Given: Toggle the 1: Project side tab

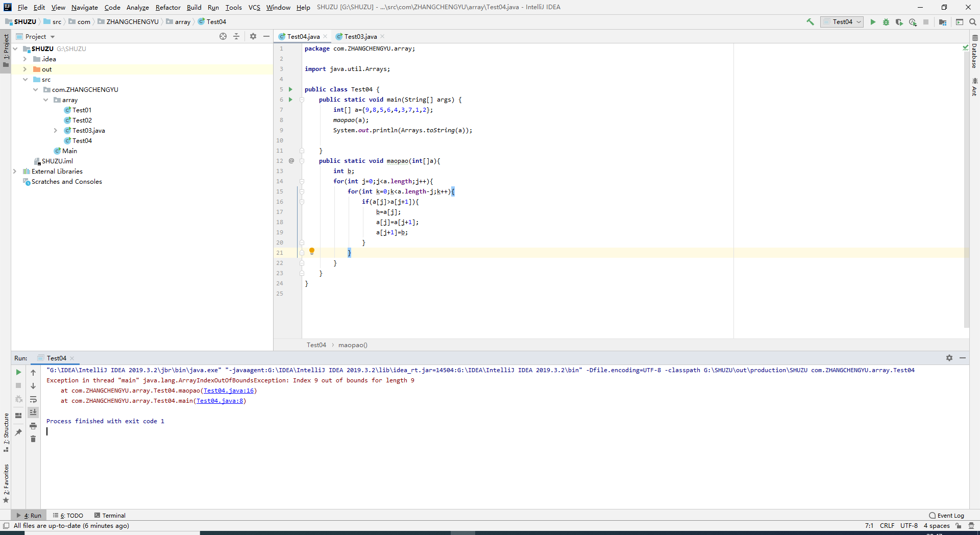Looking at the screenshot, I should [6, 50].
